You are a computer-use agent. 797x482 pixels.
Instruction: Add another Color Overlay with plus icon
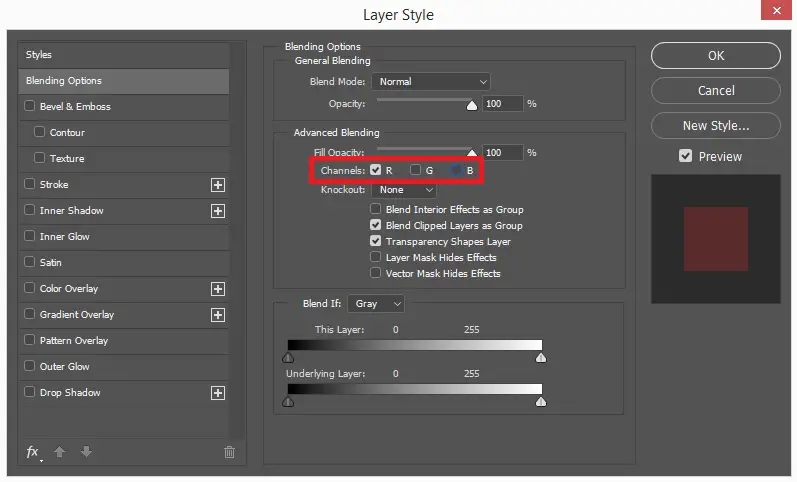point(218,289)
